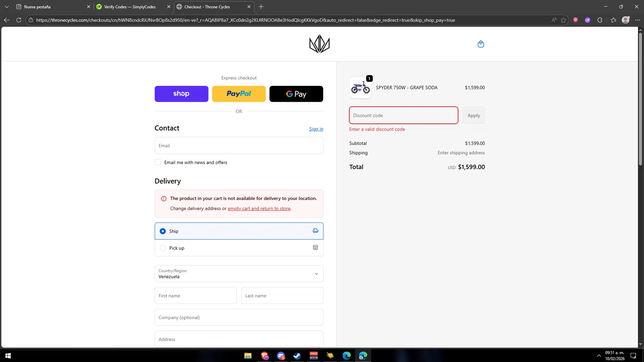Screen dimensions: 644x362
Task: Open the Favorites list icon
Action: (614, 20)
